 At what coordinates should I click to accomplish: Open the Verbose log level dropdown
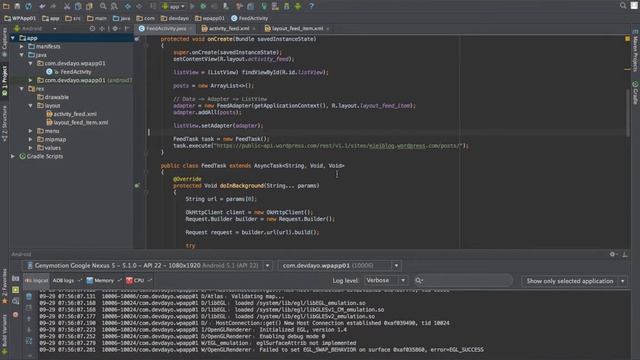385,280
